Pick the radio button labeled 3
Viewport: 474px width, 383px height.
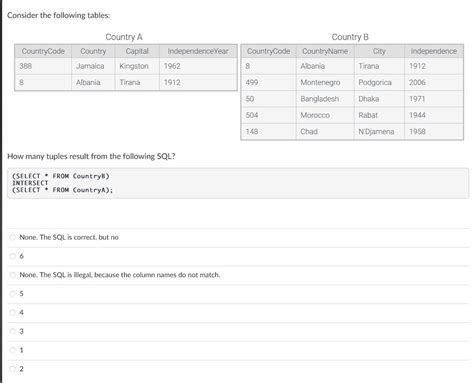[x=12, y=331]
